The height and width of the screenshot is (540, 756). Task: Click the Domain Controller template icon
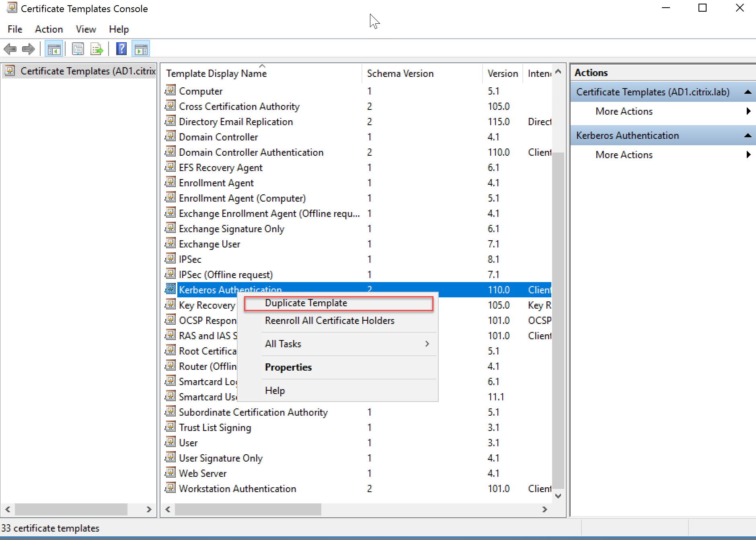click(171, 136)
